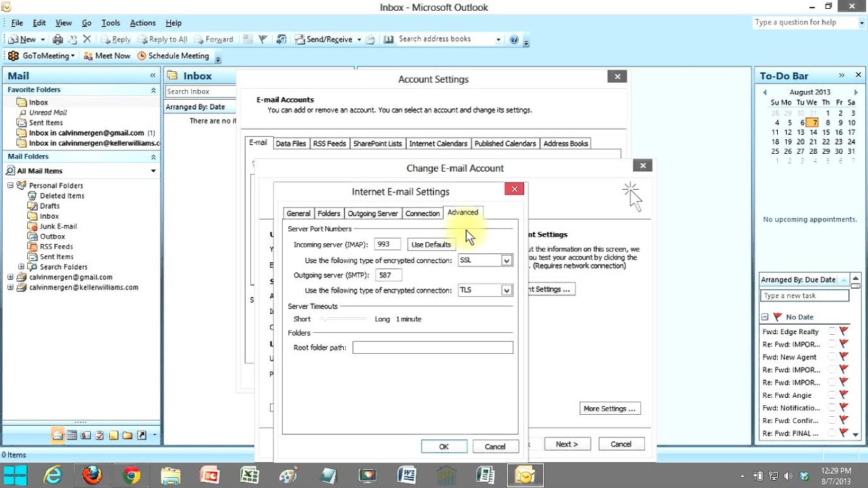Open Folder List from navigation pane icons
868x488 pixels.
point(127,435)
